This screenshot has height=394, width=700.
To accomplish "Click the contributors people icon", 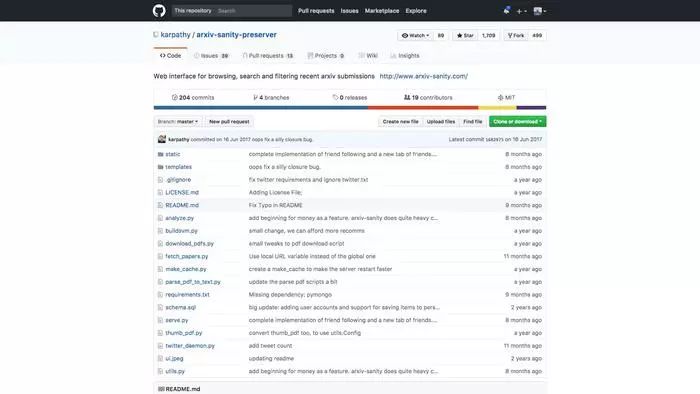I will [x=407, y=97].
